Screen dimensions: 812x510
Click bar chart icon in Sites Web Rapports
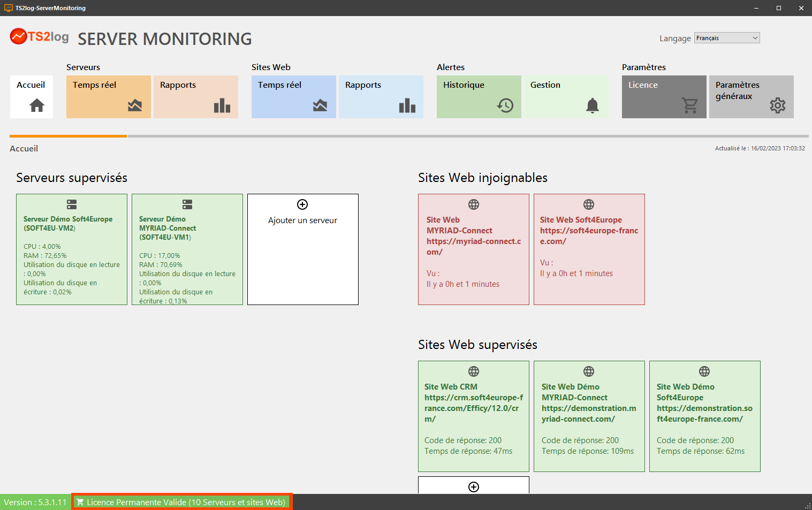click(407, 105)
